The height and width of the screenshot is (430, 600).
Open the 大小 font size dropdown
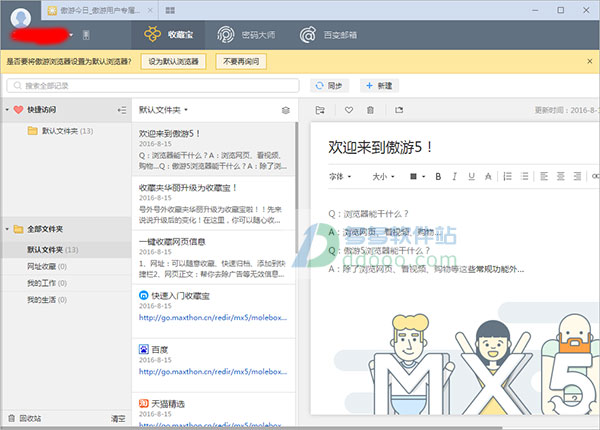pos(382,176)
